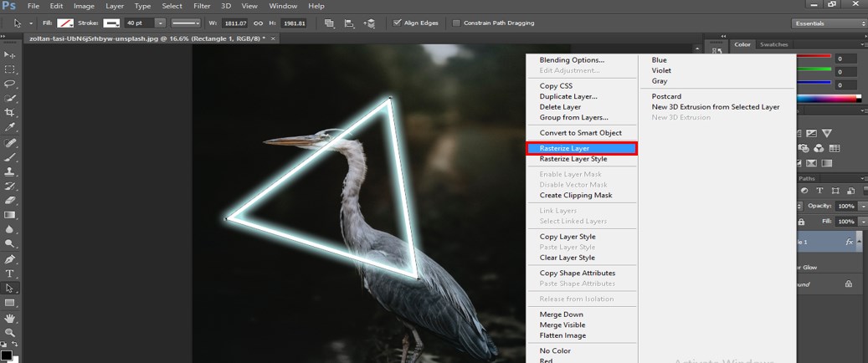The height and width of the screenshot is (363, 868).
Task: Click the foreground color swatch
Action: pyautogui.click(x=6, y=355)
